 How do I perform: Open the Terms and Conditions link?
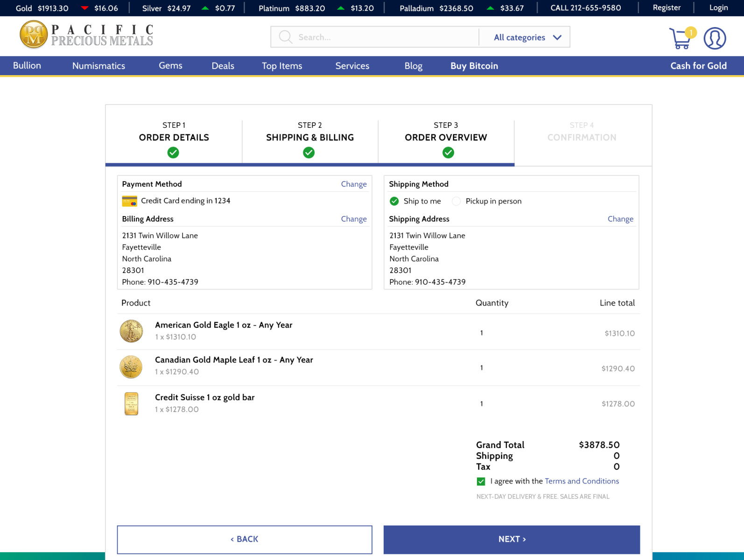582,481
